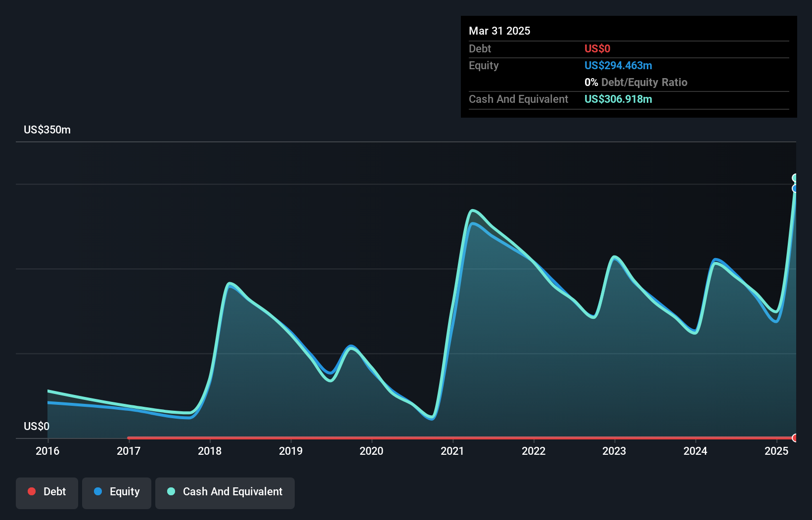
Task: Click the red debt endpoint marker on the baseline
Action: coord(795,438)
